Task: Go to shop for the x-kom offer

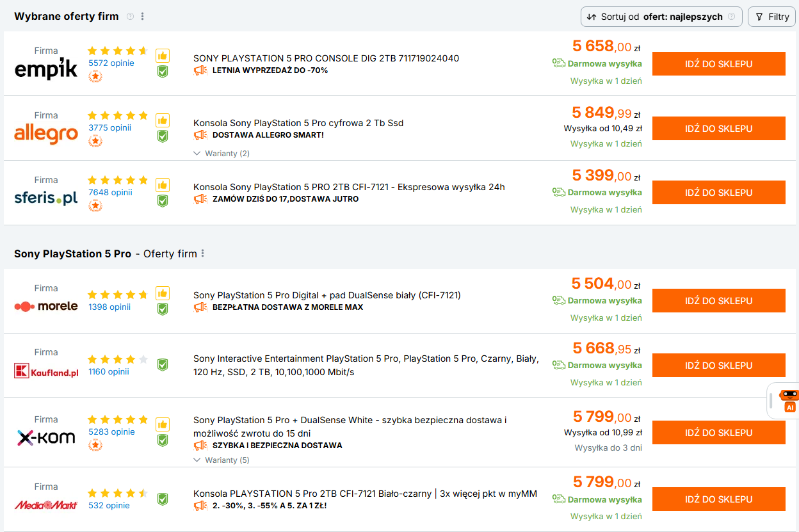Action: (x=718, y=433)
